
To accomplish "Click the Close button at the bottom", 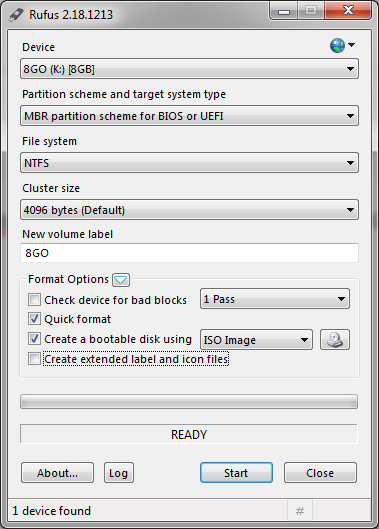I will click(320, 473).
